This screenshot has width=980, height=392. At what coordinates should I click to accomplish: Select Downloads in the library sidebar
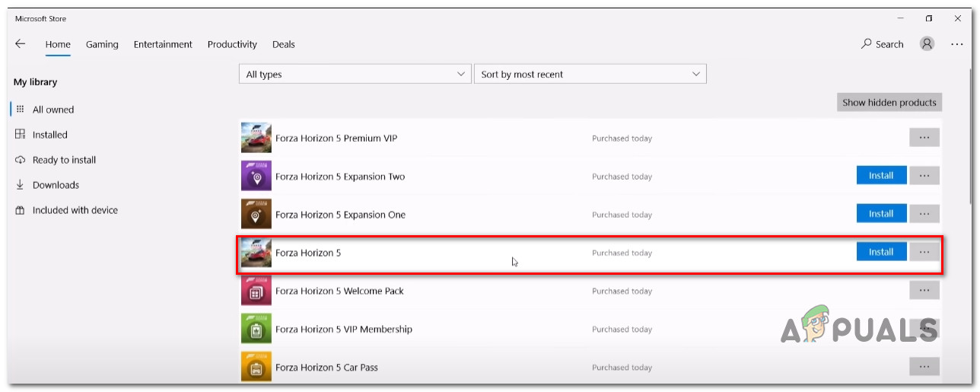click(56, 185)
